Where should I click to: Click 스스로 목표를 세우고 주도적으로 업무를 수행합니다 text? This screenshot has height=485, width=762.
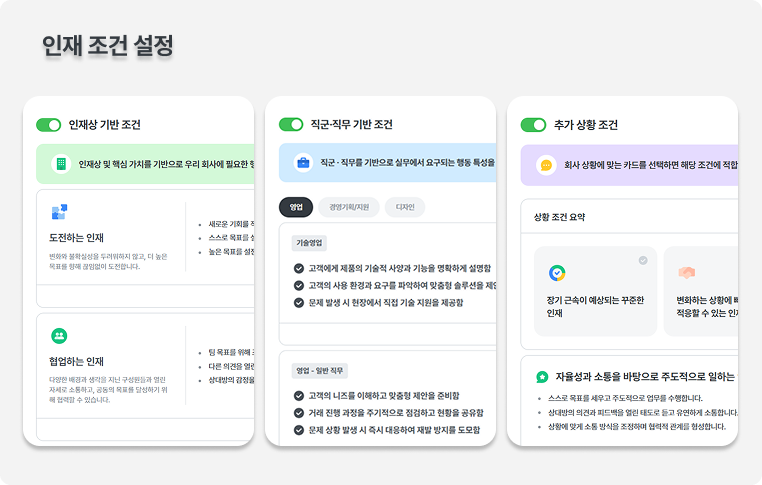tap(625, 398)
